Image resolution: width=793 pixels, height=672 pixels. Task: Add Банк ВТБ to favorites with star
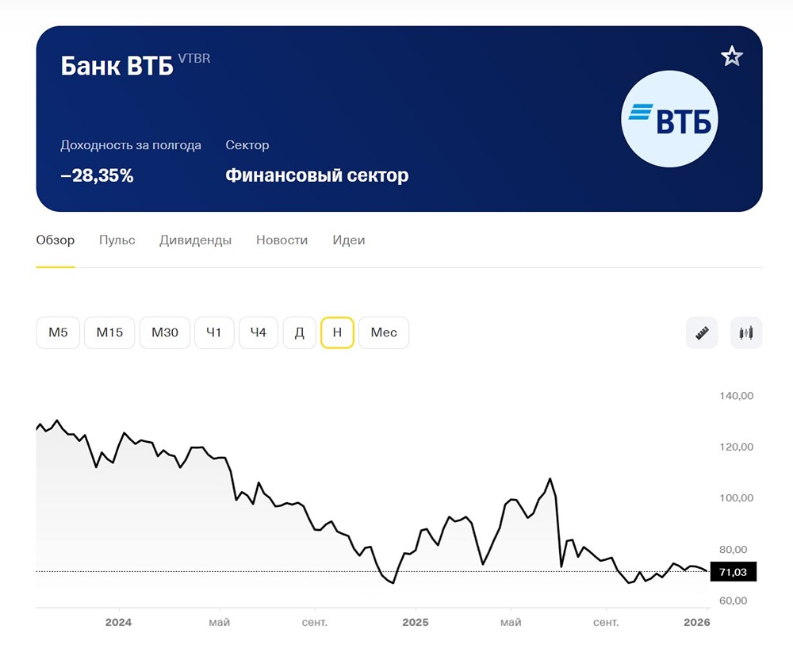[731, 56]
